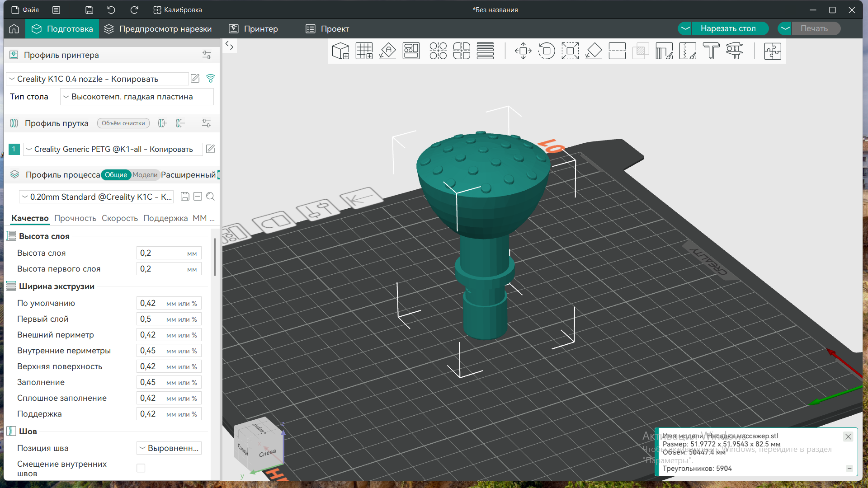Open the Assembly puzzle view icon
The width and height of the screenshot is (868, 488).
[773, 51]
